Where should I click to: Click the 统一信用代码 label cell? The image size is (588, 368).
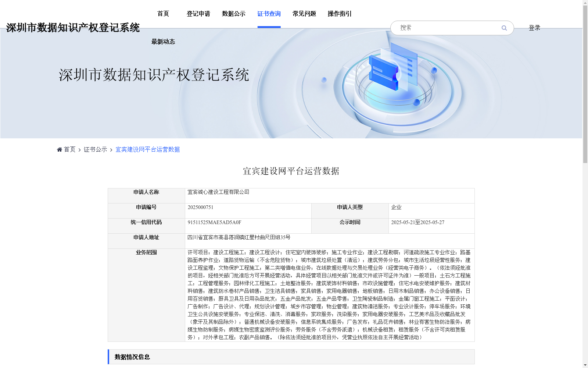point(146,226)
